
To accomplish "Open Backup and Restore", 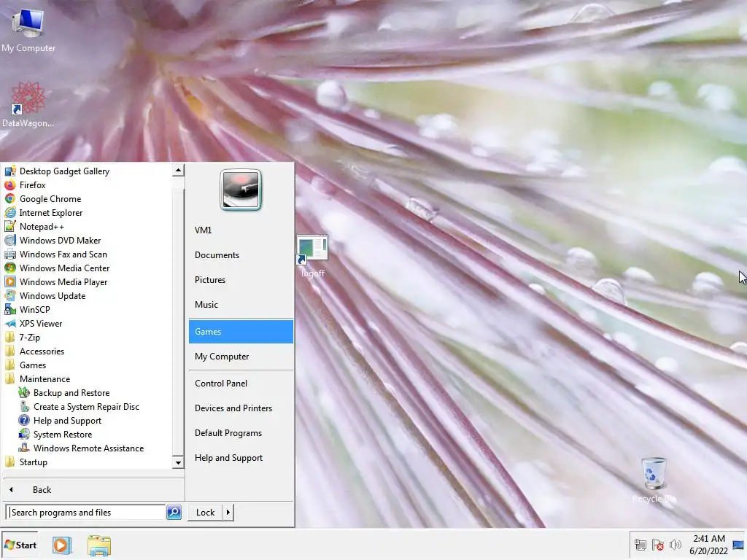I will (x=71, y=393).
